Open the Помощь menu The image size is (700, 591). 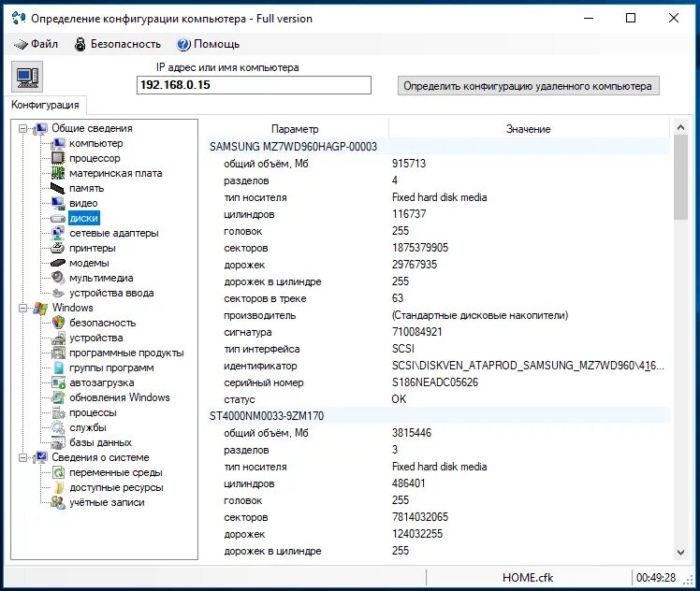[208, 44]
